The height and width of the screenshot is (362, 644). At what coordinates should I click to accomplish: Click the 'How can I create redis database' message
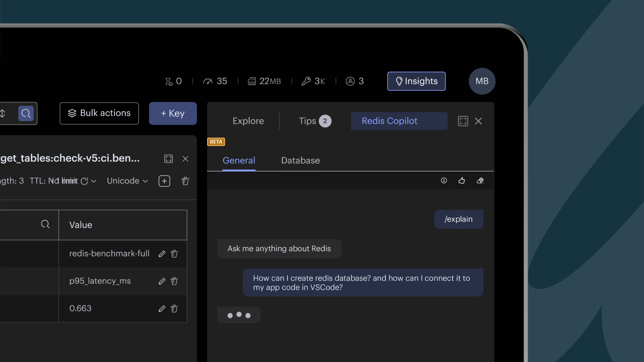click(363, 282)
